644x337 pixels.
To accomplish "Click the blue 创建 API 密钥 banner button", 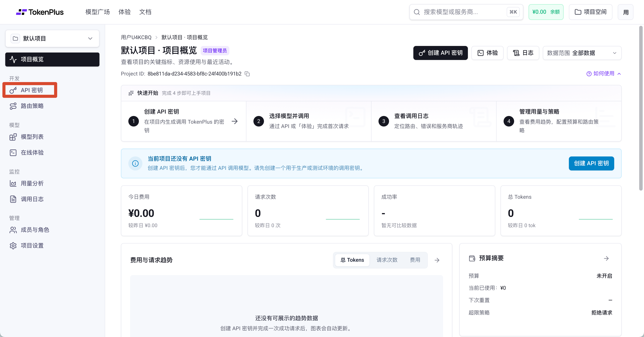I will tap(591, 163).
